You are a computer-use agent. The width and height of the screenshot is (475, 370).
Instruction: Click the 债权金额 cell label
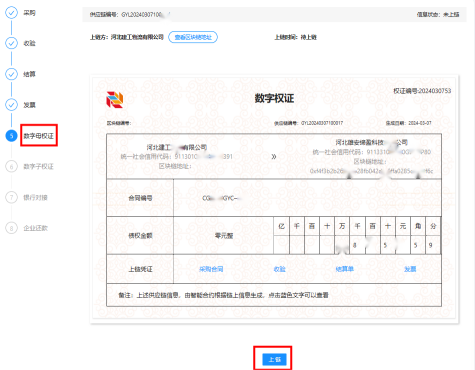[140, 236]
